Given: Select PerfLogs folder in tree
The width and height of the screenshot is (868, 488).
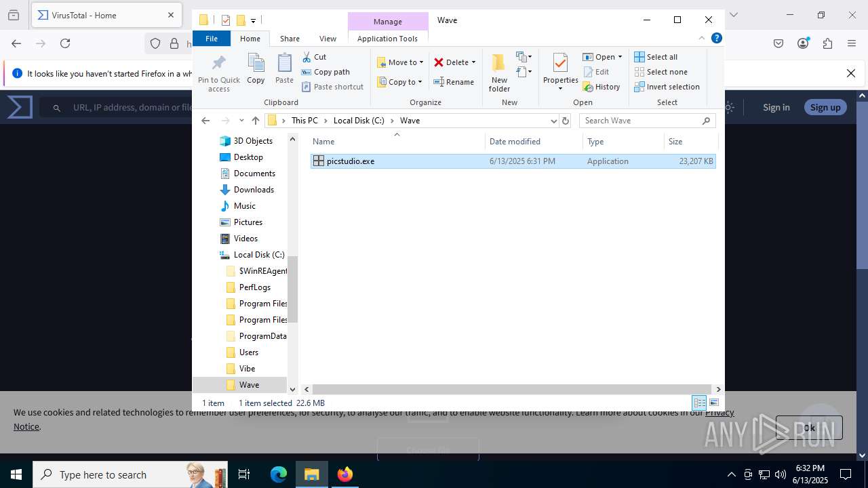Looking at the screenshot, I should pos(254,287).
